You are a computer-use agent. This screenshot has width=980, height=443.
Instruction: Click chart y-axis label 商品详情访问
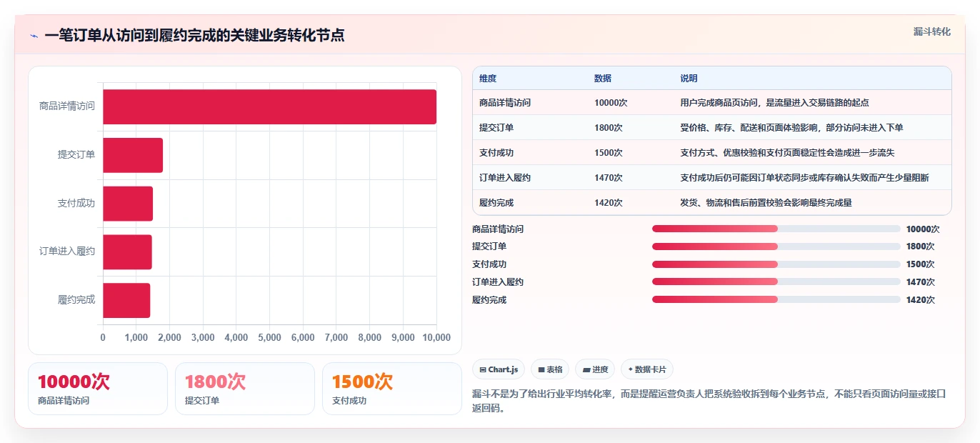coord(67,106)
